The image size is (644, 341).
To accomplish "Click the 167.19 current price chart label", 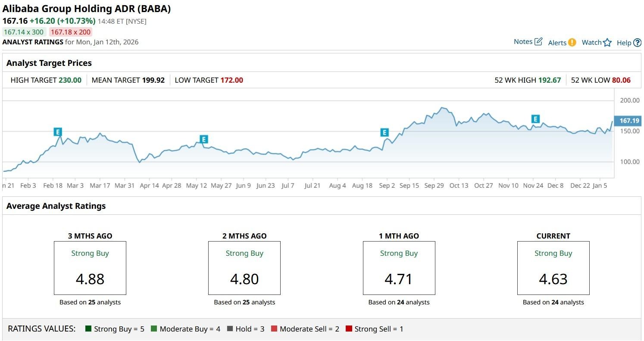I will click(629, 121).
